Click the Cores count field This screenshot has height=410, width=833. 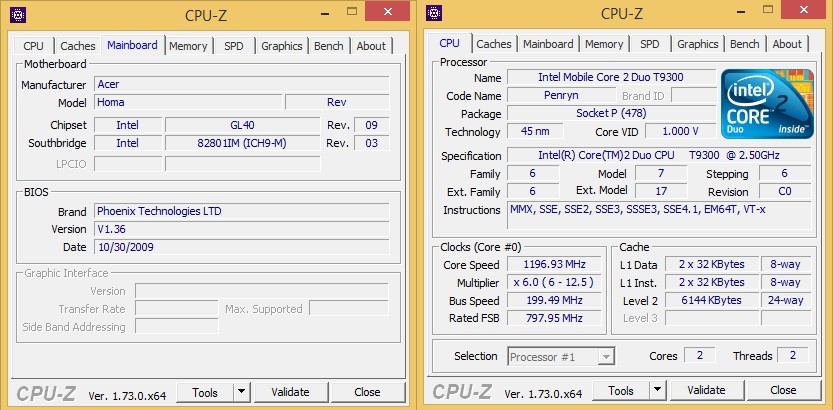[700, 356]
